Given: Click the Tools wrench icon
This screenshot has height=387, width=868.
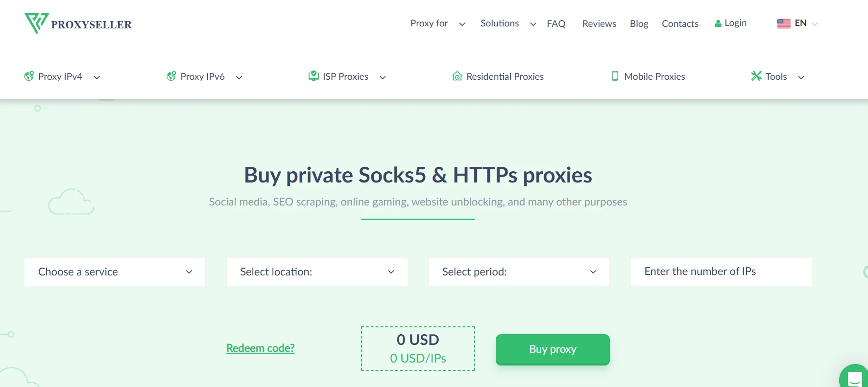Looking at the screenshot, I should point(756,76).
